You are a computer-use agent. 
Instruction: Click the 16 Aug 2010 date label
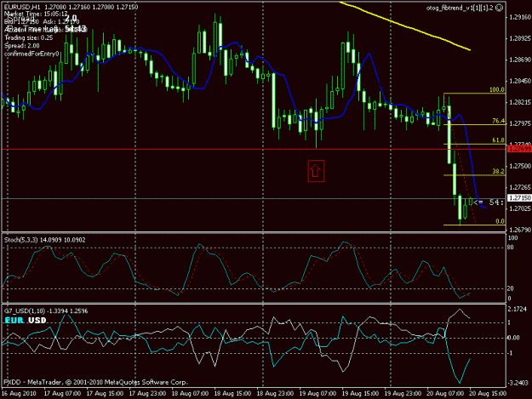point(19,394)
